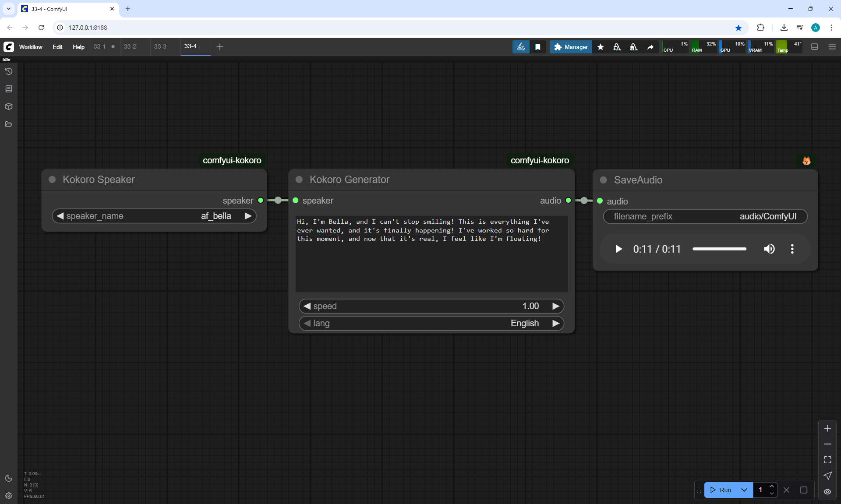Screen dimensions: 841x504
Task: Open settings gear icon
Action: 8,496
